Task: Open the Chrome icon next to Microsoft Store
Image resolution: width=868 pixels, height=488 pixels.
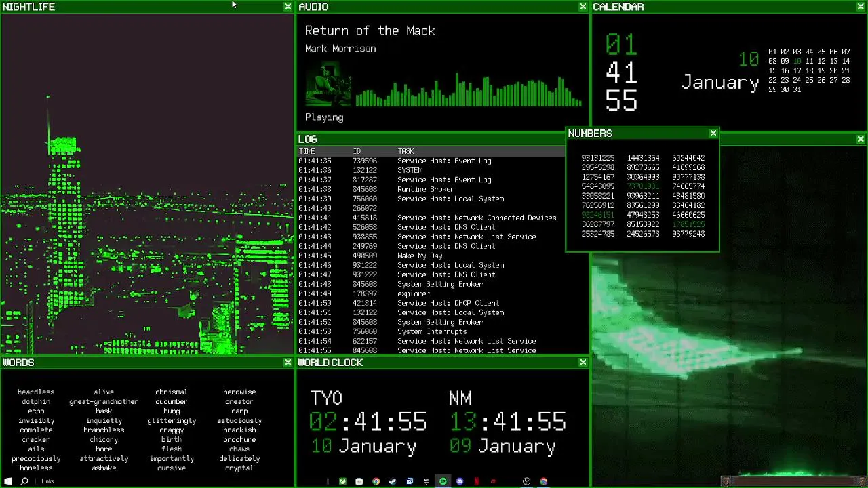Action: point(376,481)
